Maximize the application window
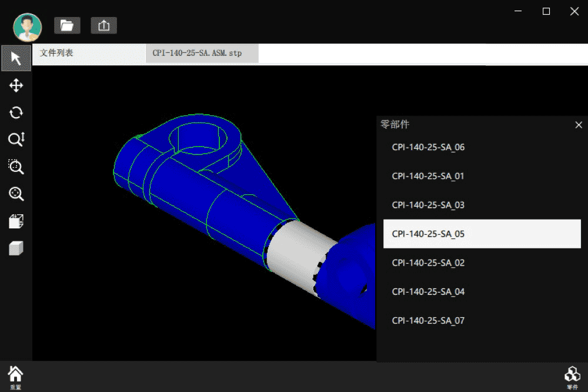588x392 pixels. point(546,11)
